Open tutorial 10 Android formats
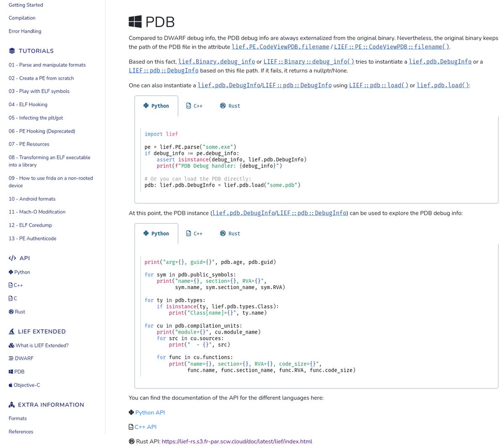The image size is (504, 446). point(32,199)
